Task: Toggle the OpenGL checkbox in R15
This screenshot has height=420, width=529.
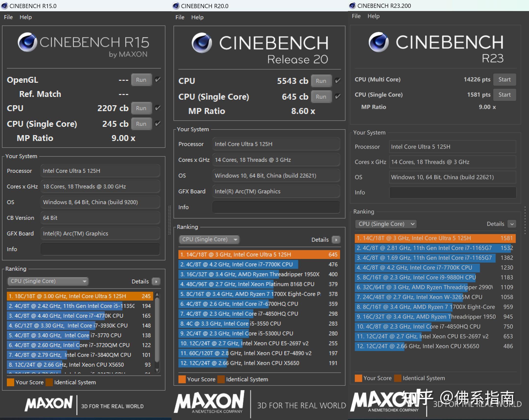Action: 158,80
